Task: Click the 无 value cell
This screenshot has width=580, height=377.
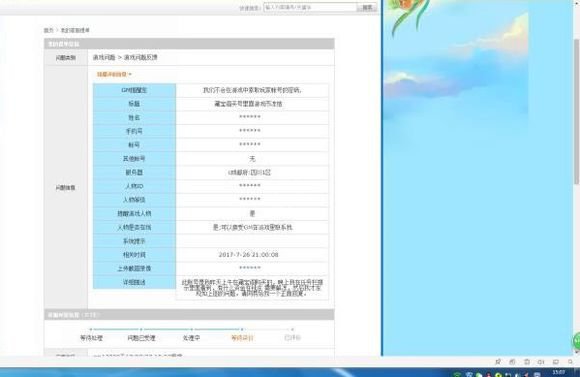Action: [x=252, y=159]
